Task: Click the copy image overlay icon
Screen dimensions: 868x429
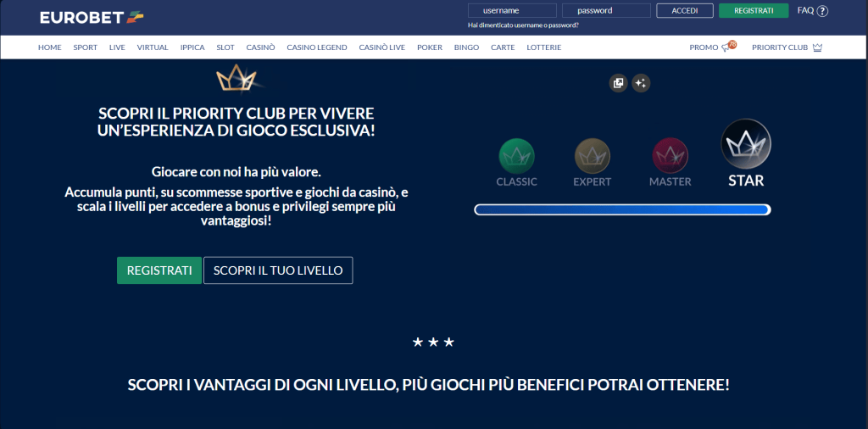Action: click(618, 83)
